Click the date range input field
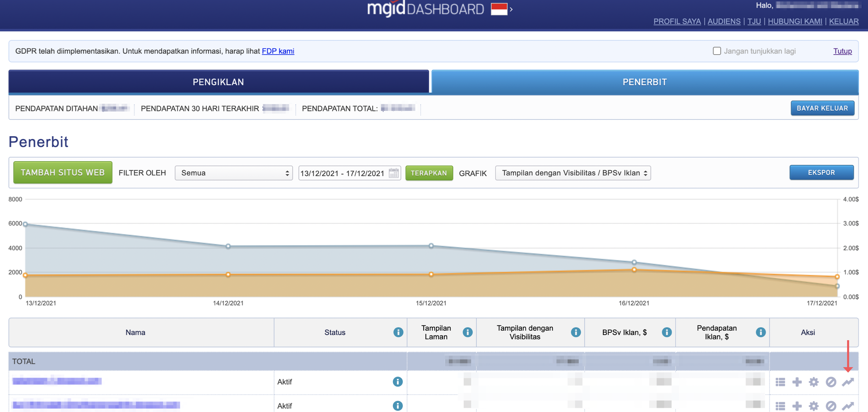This screenshot has height=412, width=868. 342,173
